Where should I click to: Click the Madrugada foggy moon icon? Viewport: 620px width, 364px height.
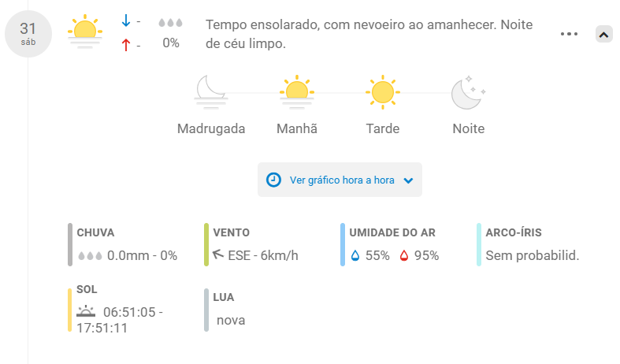click(x=211, y=92)
